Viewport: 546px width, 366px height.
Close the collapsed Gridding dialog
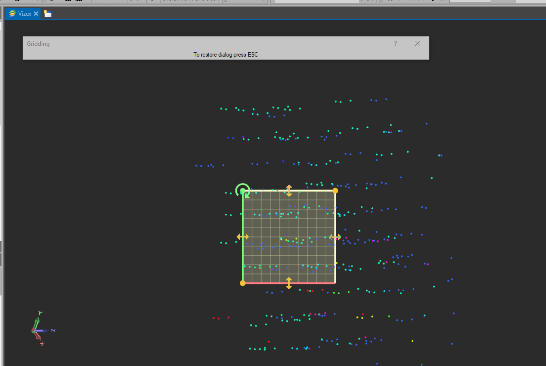417,44
